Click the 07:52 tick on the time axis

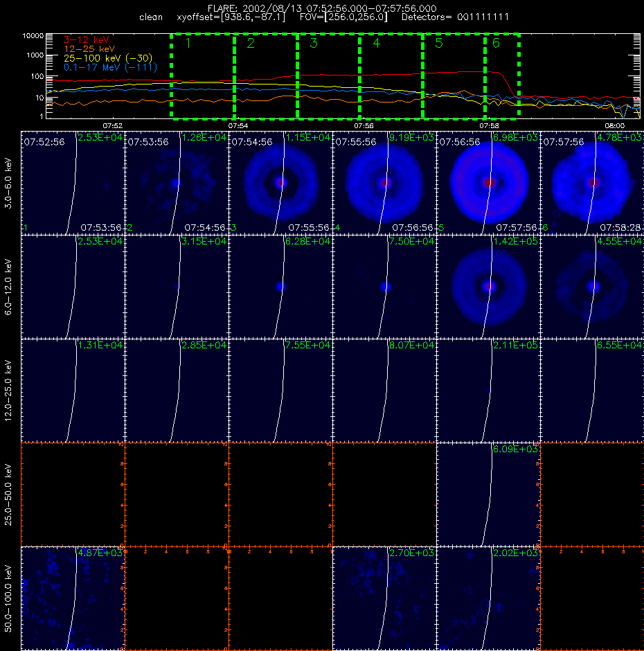(x=112, y=125)
